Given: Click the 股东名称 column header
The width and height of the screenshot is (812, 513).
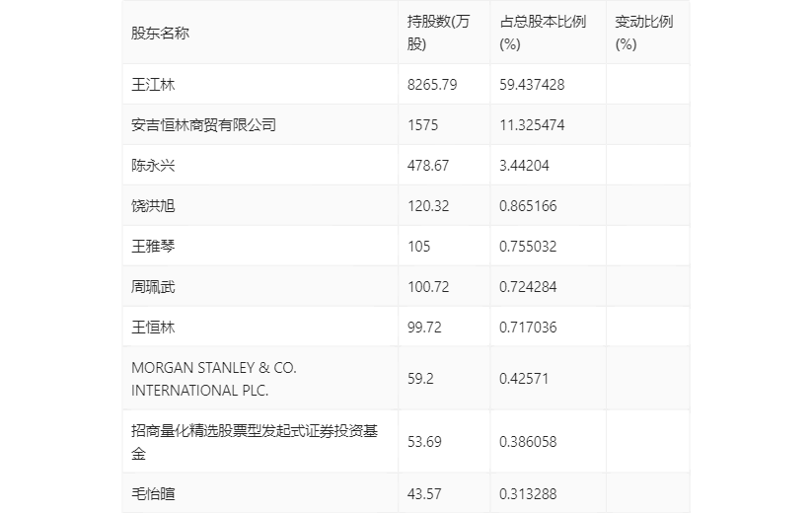Looking at the screenshot, I should [x=160, y=33].
